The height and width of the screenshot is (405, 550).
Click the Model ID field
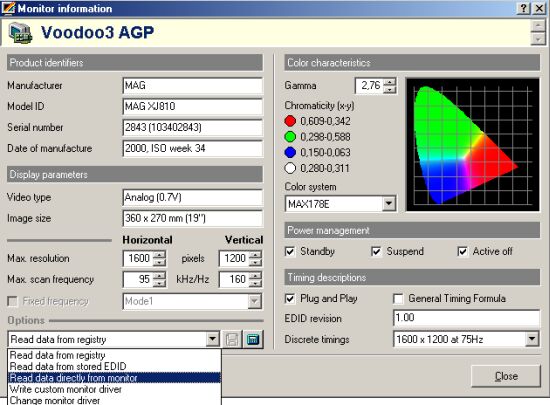(193, 107)
